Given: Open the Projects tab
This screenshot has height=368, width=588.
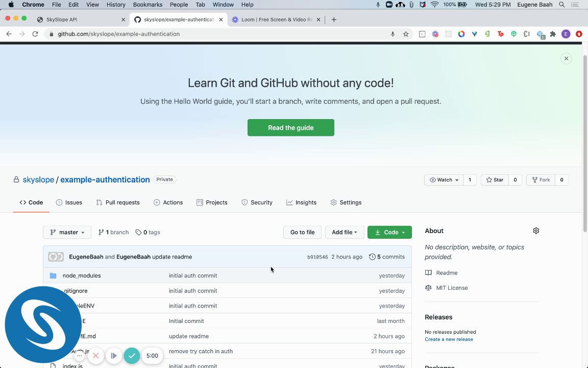Looking at the screenshot, I should 212,202.
